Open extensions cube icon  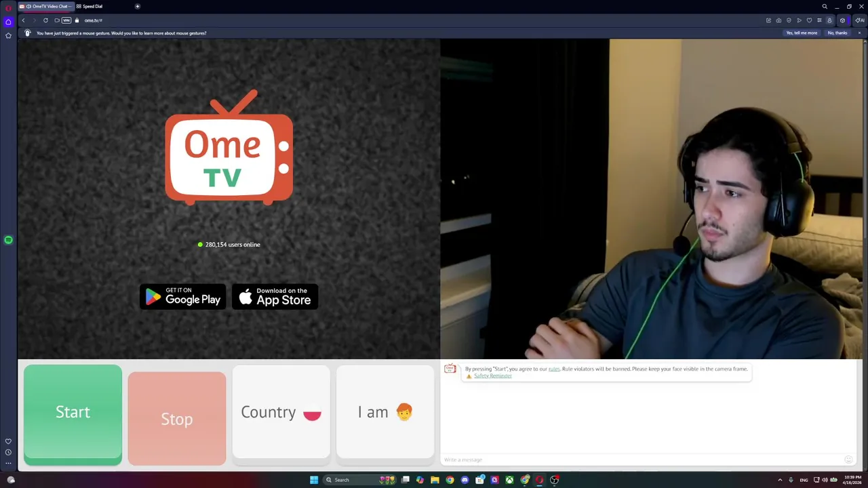tap(843, 20)
